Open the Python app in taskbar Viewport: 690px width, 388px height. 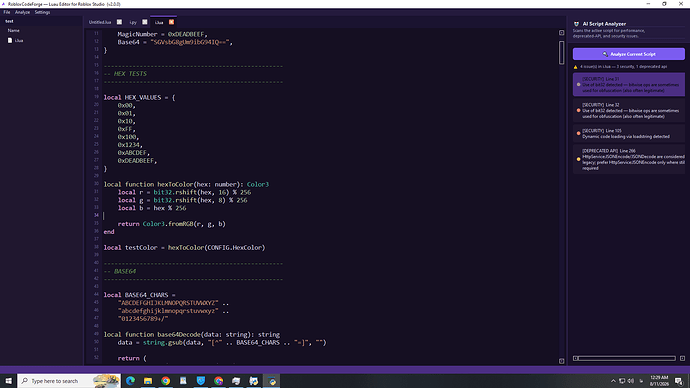[272, 381]
